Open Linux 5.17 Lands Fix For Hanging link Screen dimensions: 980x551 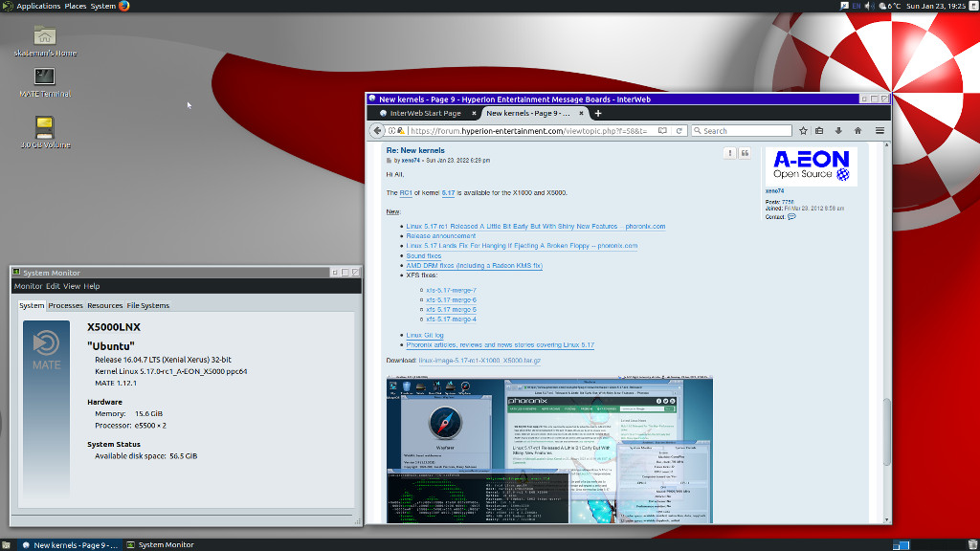pos(522,246)
